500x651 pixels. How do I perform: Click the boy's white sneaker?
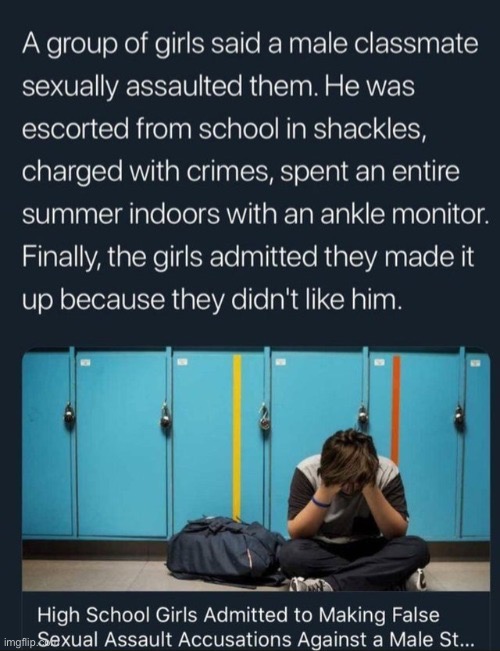pos(311,584)
